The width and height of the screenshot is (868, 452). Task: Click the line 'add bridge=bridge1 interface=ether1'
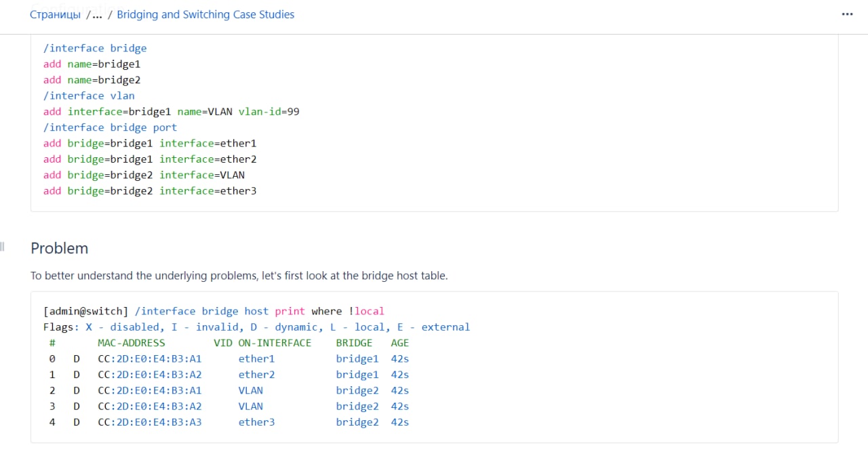coord(150,143)
